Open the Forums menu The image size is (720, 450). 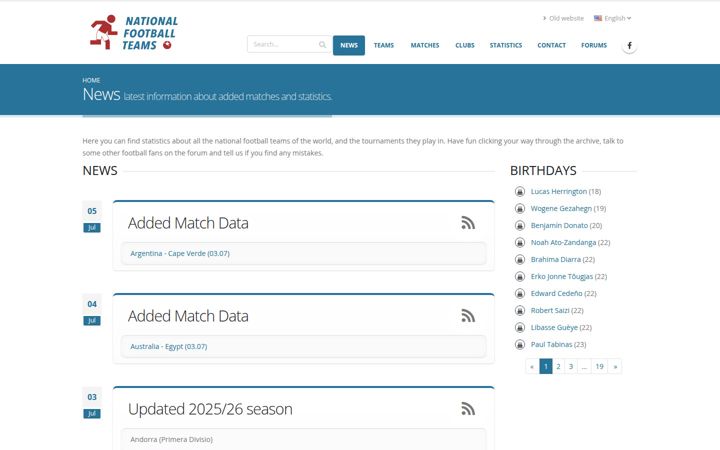[594, 45]
